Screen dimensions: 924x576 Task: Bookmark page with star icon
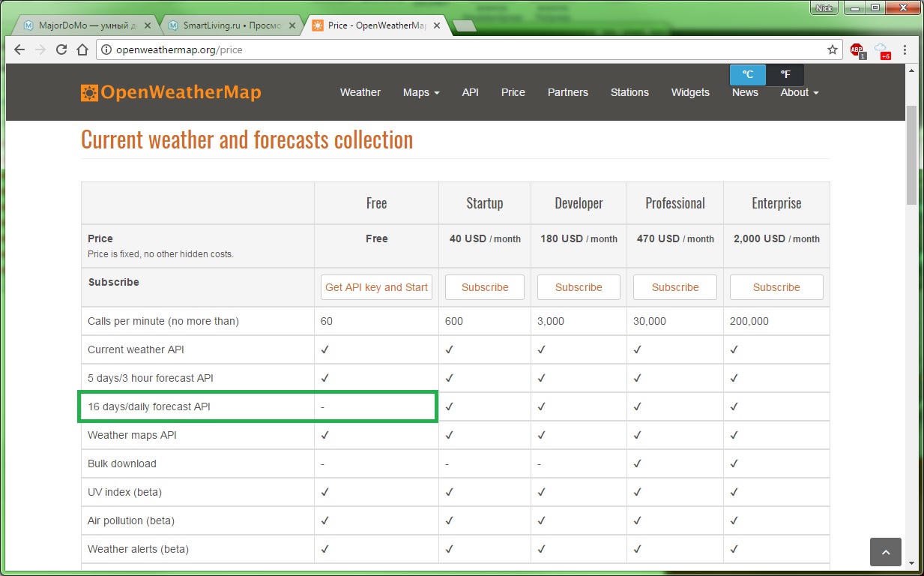pyautogui.click(x=832, y=49)
